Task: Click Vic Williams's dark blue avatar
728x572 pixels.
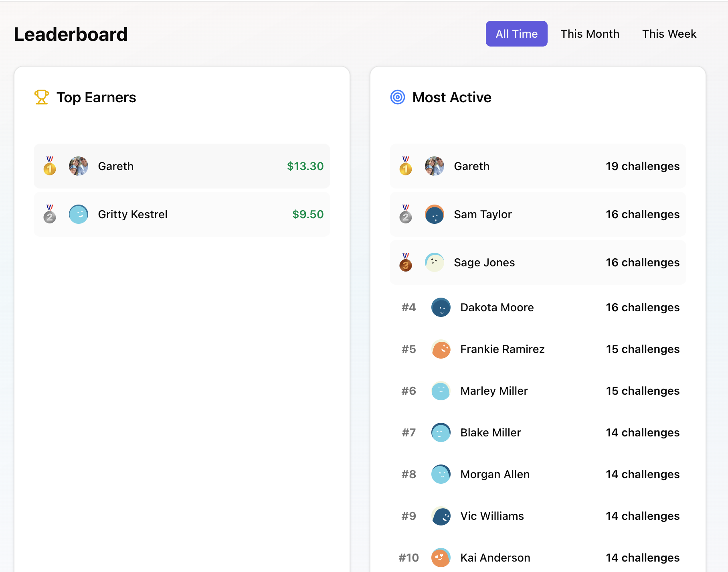Action: 441,516
